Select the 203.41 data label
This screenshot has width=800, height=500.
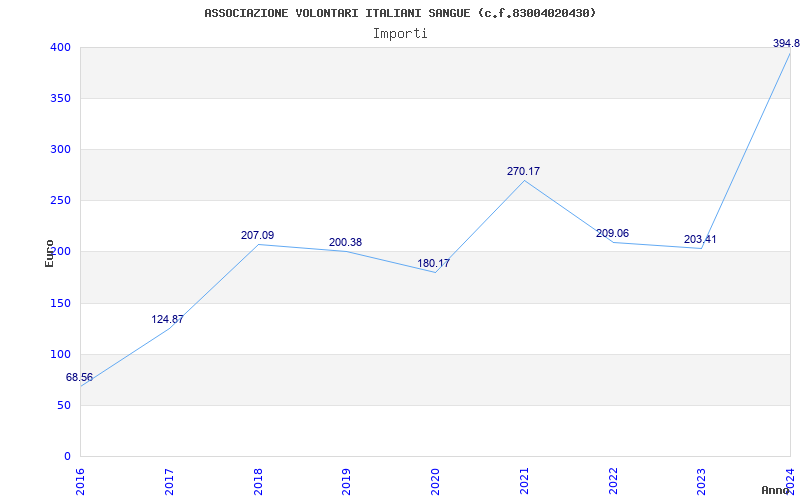pyautogui.click(x=700, y=239)
